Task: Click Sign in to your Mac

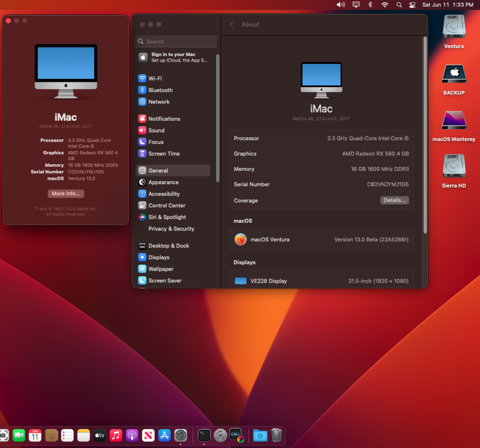Action: click(x=174, y=57)
